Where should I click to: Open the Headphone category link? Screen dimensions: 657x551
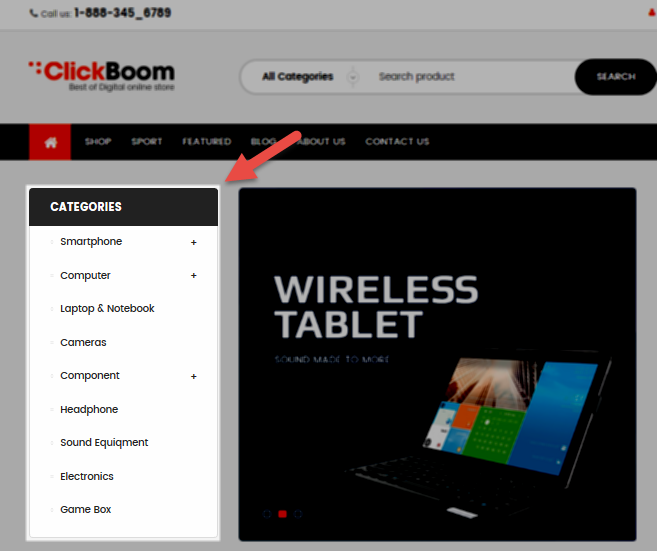click(89, 409)
